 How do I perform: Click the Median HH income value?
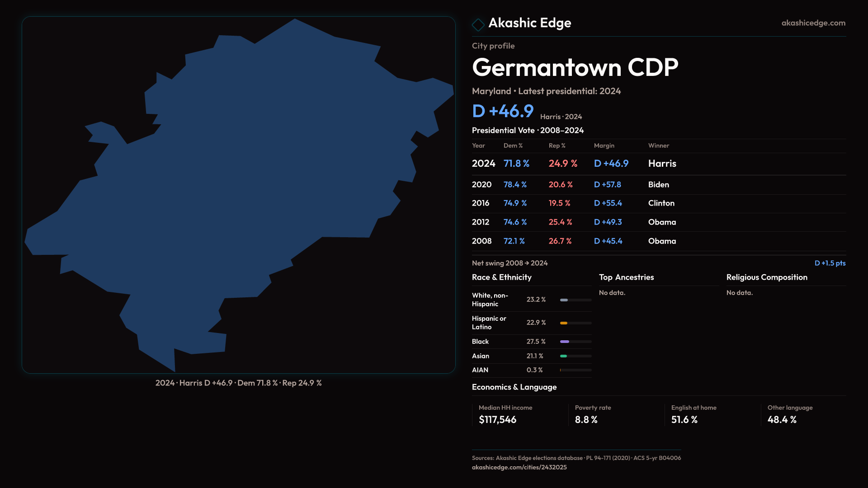click(x=497, y=420)
